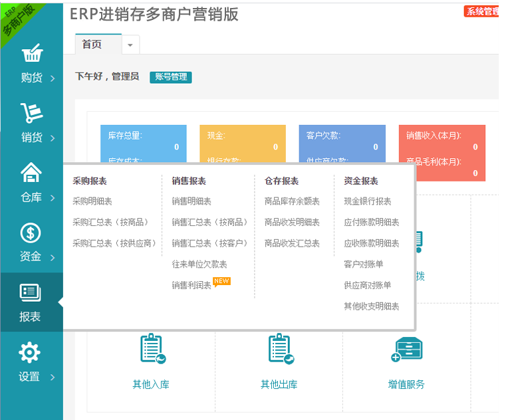508x420 pixels.
Task: Open 商品收发明细表 report
Action: pos(292,223)
